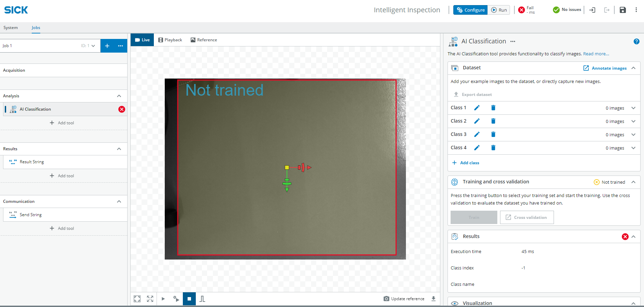Open the Job 1 dropdown
The height and width of the screenshot is (307, 644).
coord(50,46)
